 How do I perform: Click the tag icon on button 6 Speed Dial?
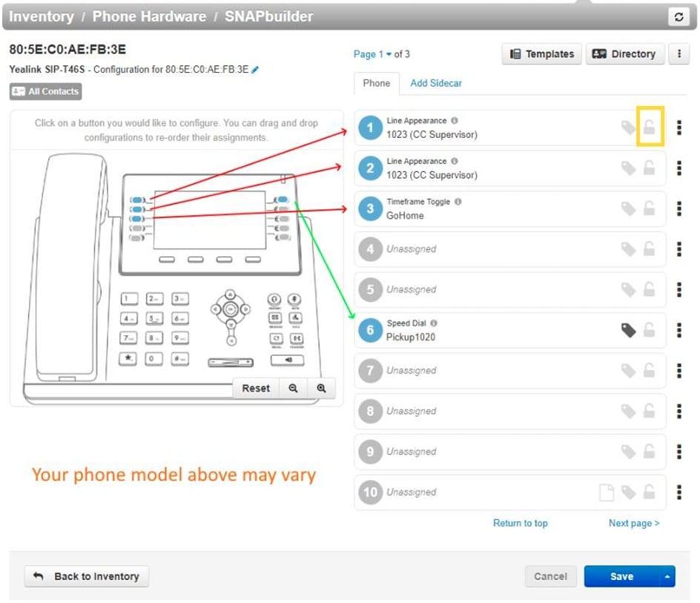[628, 330]
